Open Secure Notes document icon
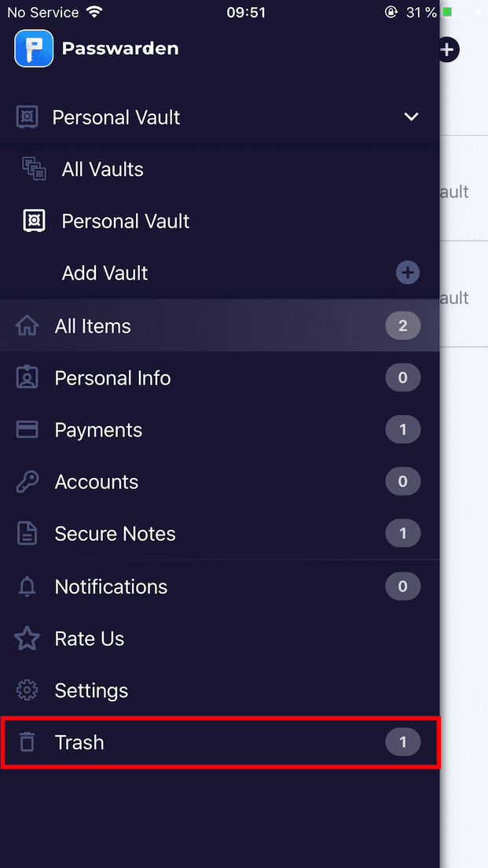488x868 pixels. click(x=28, y=534)
